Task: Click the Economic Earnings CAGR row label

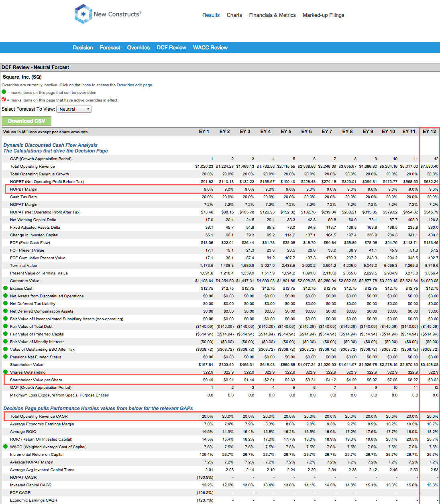Action: 34,500
